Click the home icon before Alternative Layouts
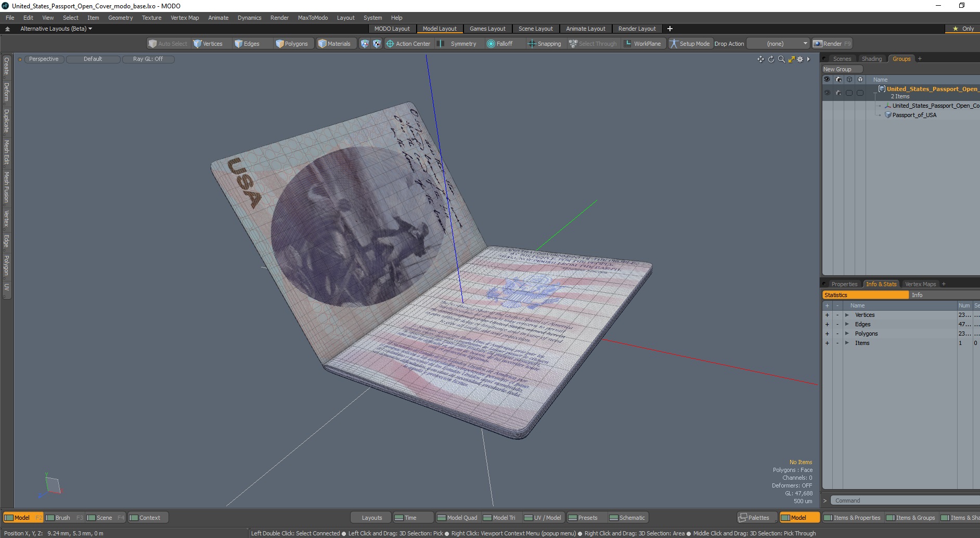 [x=7, y=29]
